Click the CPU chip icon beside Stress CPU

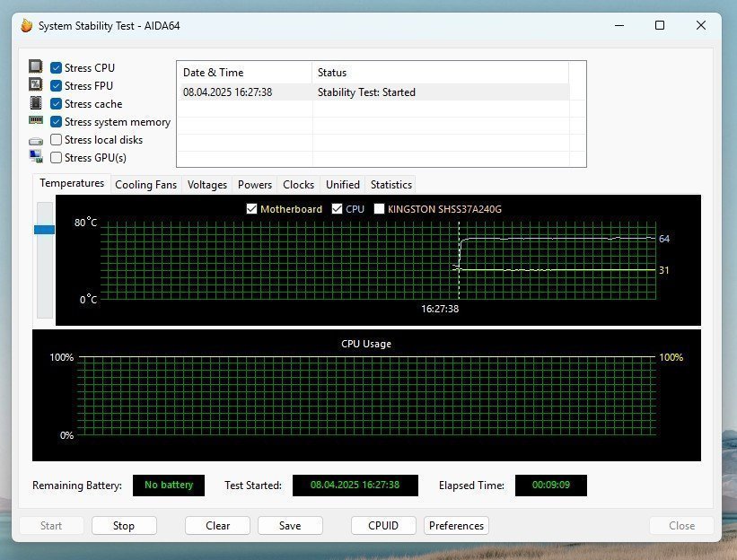(x=35, y=66)
